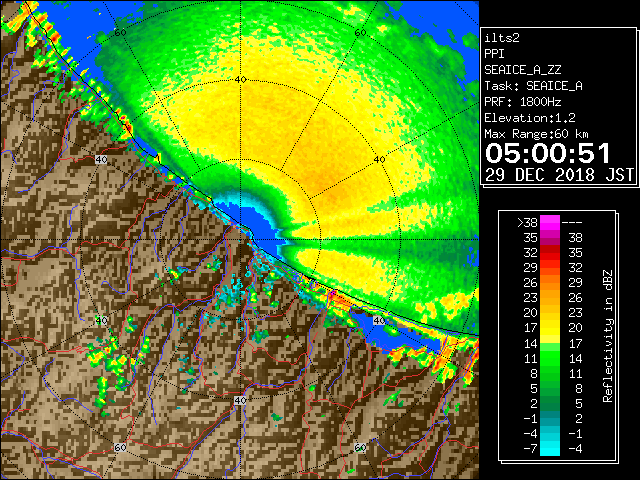The height and width of the screenshot is (480, 640).
Task: Pick the cyan band at the scale bottom
Action: coord(550,448)
